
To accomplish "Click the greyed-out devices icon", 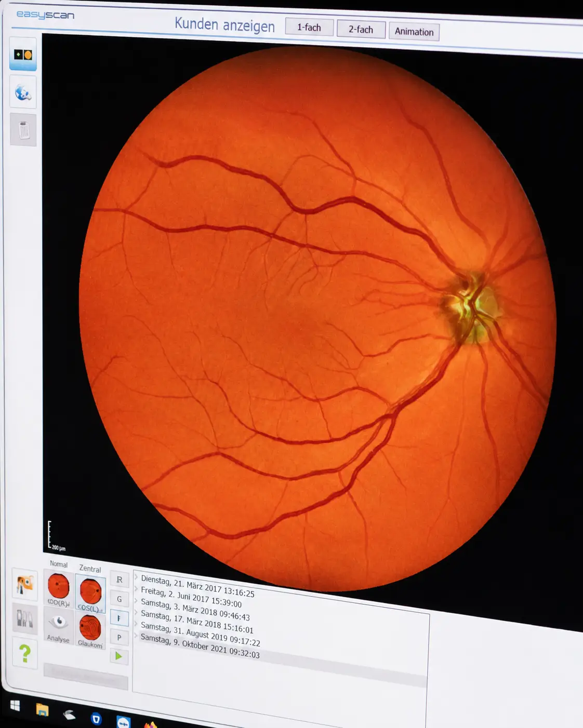I will tap(25, 619).
